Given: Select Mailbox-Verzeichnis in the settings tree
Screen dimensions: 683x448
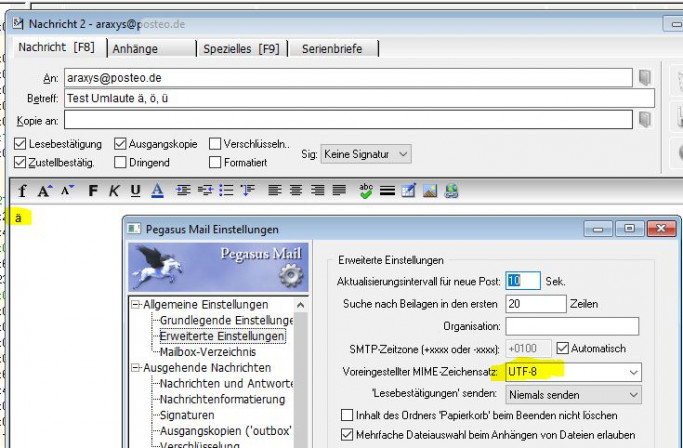Looking at the screenshot, I should [207, 351].
